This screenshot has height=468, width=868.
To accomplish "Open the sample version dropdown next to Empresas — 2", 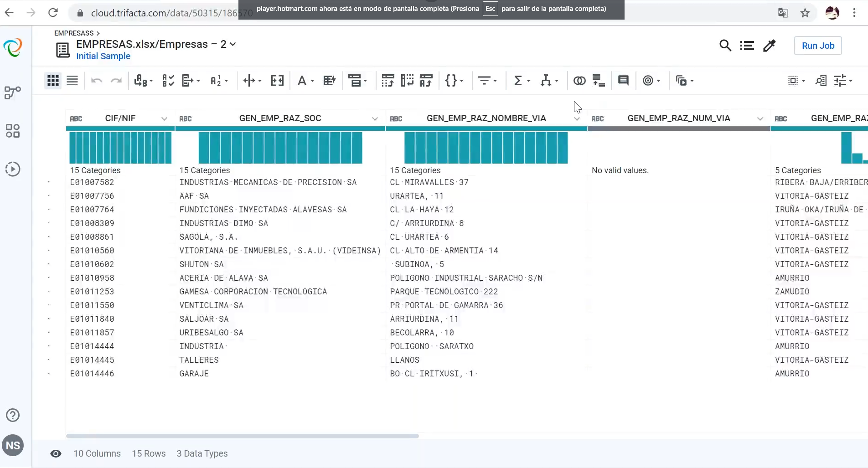I will coord(233,44).
